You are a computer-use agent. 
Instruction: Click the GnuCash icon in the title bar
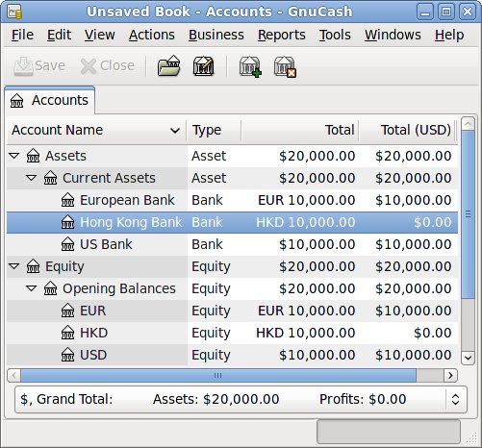[14, 12]
